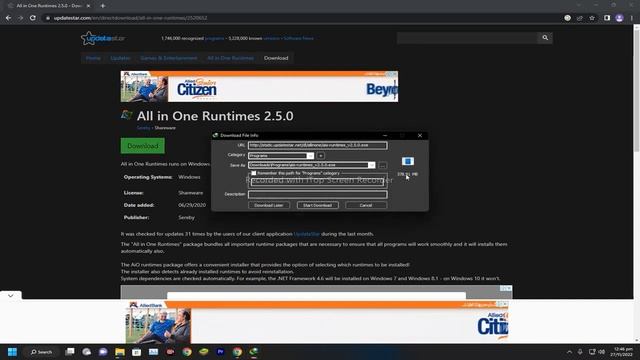Minimize the Download File Info dialog
Screen dimensions: 640x360
pyautogui.click(x=385, y=135)
